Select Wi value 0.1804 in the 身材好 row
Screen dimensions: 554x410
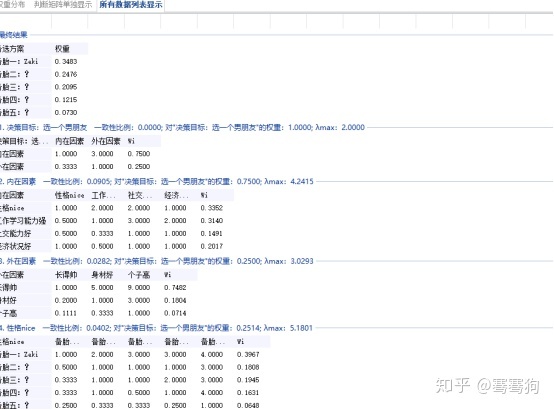[x=175, y=300]
